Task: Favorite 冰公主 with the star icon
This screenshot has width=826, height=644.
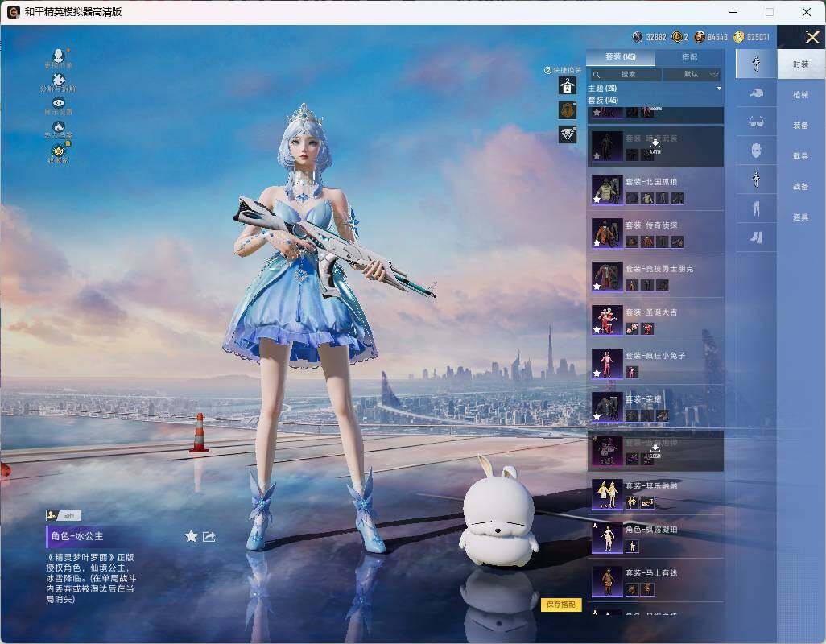Action: (191, 536)
